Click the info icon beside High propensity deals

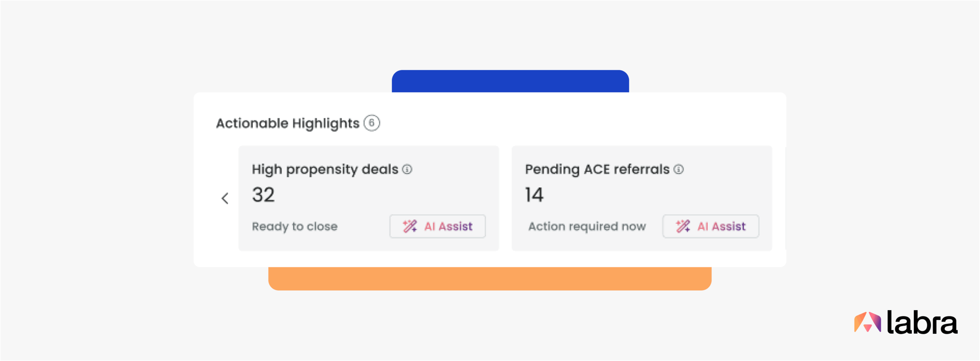[x=407, y=169]
